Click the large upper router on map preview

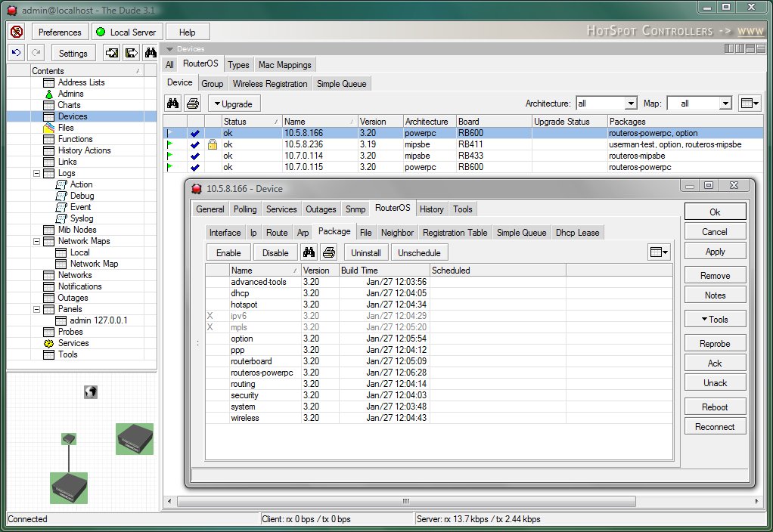pyautogui.click(x=135, y=439)
